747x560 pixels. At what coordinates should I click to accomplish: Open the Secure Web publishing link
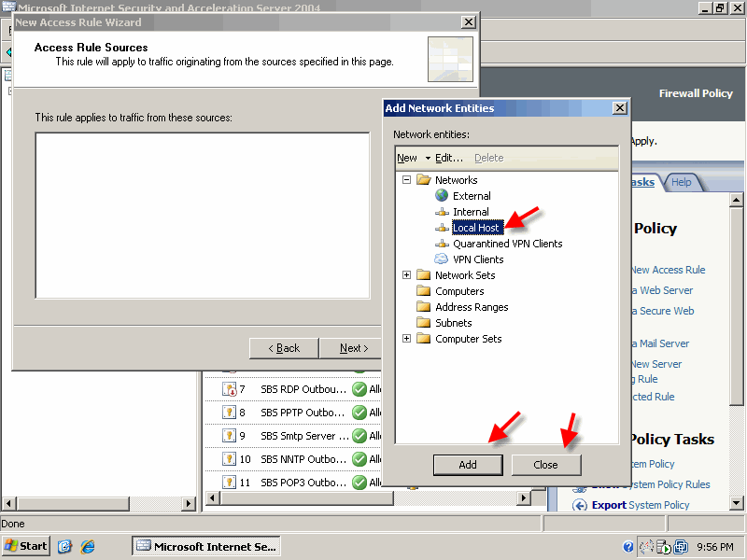(x=663, y=311)
